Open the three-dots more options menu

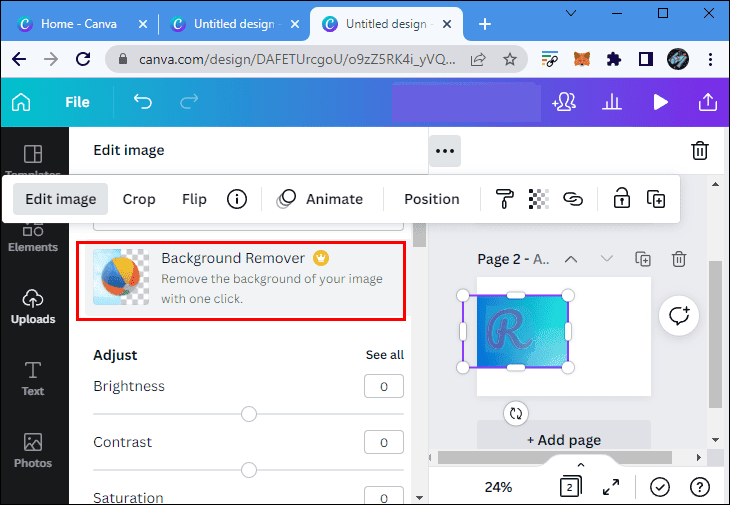(x=445, y=151)
